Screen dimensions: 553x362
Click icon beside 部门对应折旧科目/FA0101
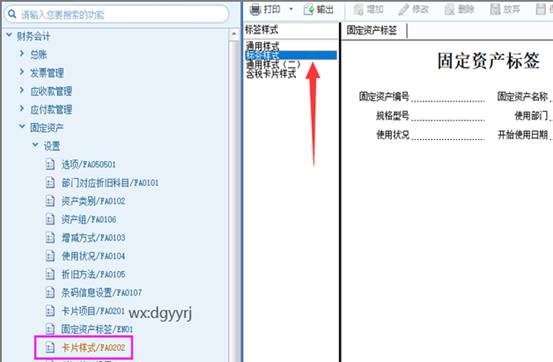point(50,182)
